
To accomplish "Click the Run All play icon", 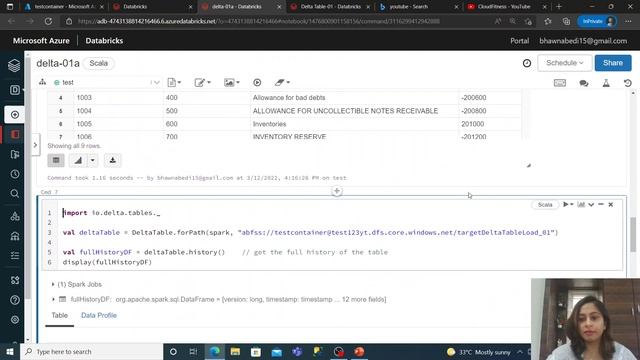I will [x=257, y=82].
